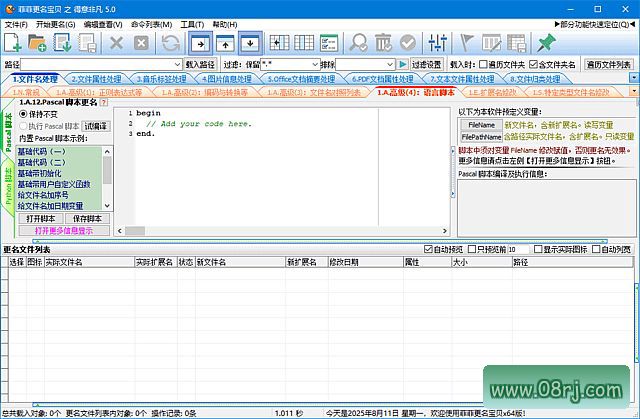Viewport: 640px width, 419px height.
Task: Click the new blank document toolbar icon
Action: pyautogui.click(x=13, y=42)
